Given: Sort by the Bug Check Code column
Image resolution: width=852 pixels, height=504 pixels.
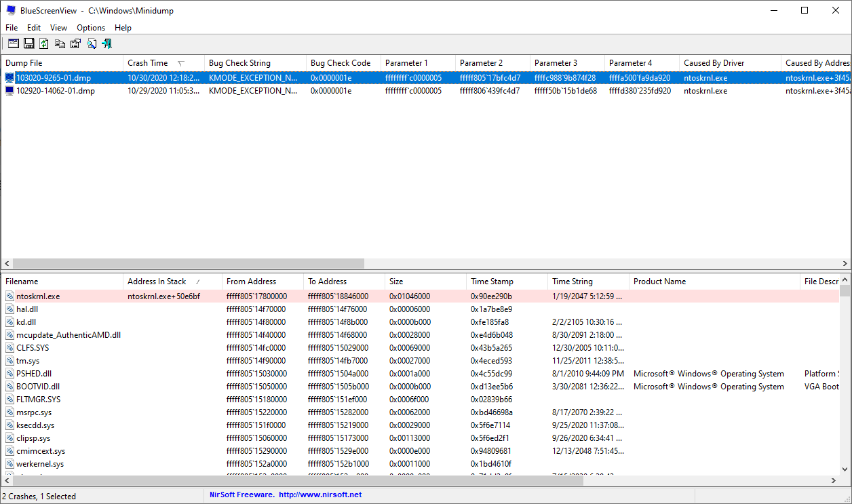Looking at the screenshot, I should tap(344, 63).
